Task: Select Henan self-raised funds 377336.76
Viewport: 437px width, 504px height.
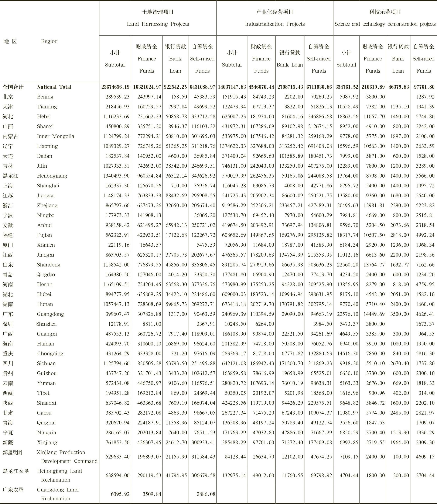Action: 203,285
